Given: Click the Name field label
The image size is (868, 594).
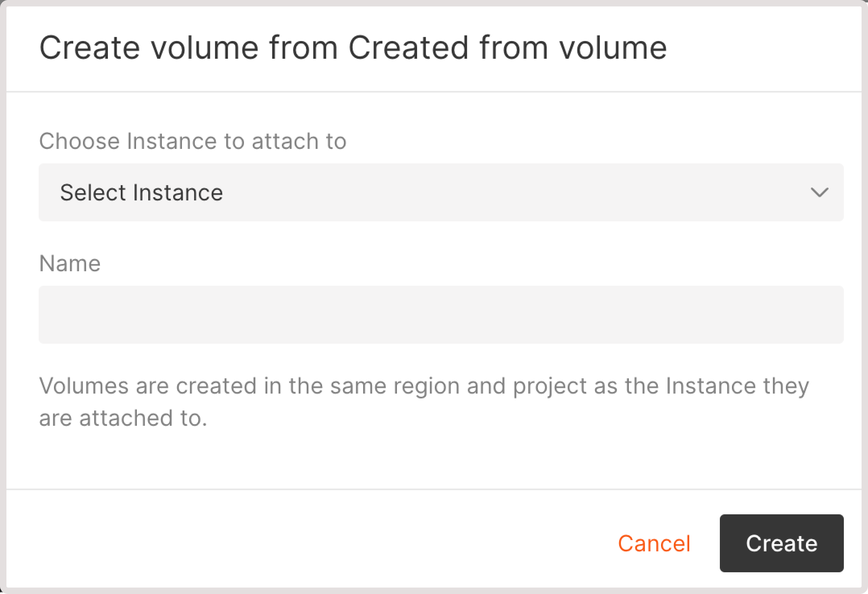Looking at the screenshot, I should point(70,263).
